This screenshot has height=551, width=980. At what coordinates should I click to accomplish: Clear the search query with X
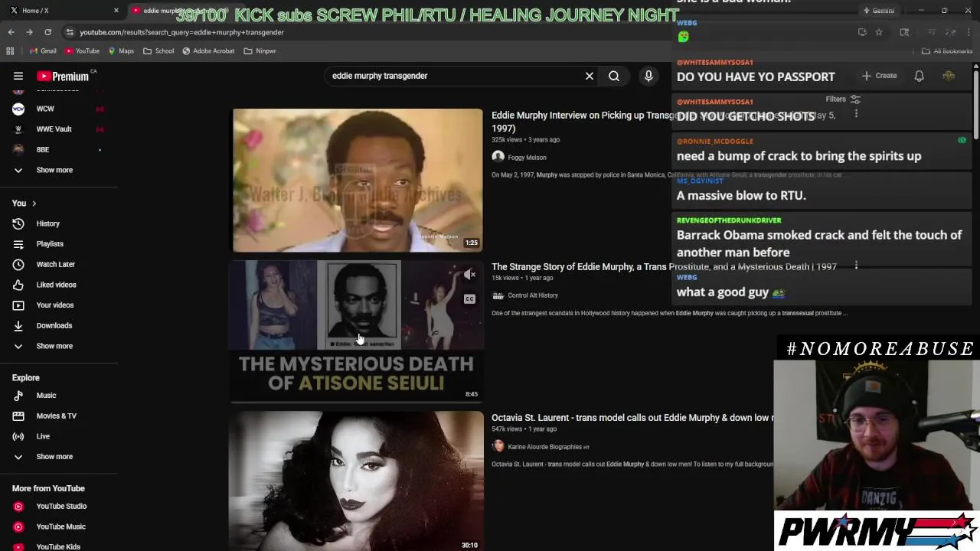tap(590, 76)
